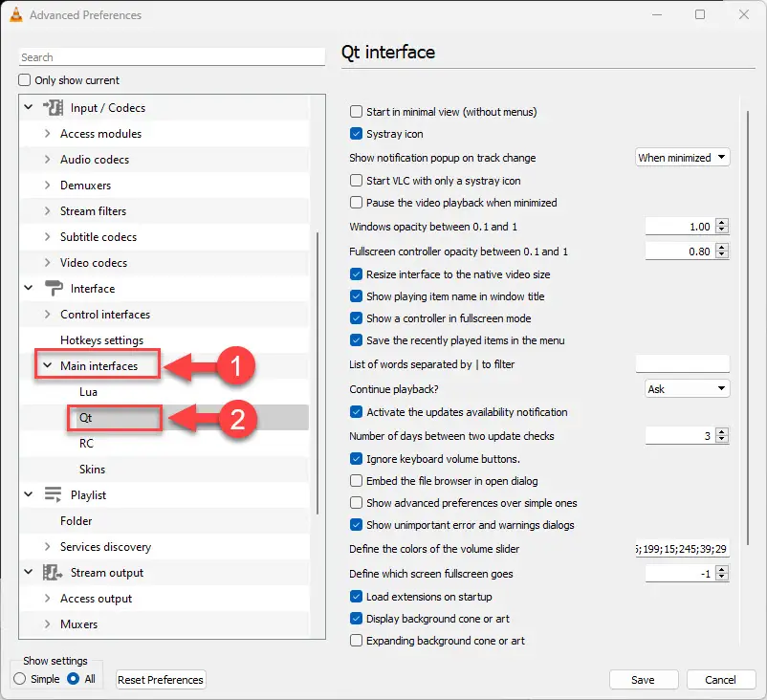Expand the Access modules chevron
This screenshot has height=700, width=767.
(x=48, y=133)
